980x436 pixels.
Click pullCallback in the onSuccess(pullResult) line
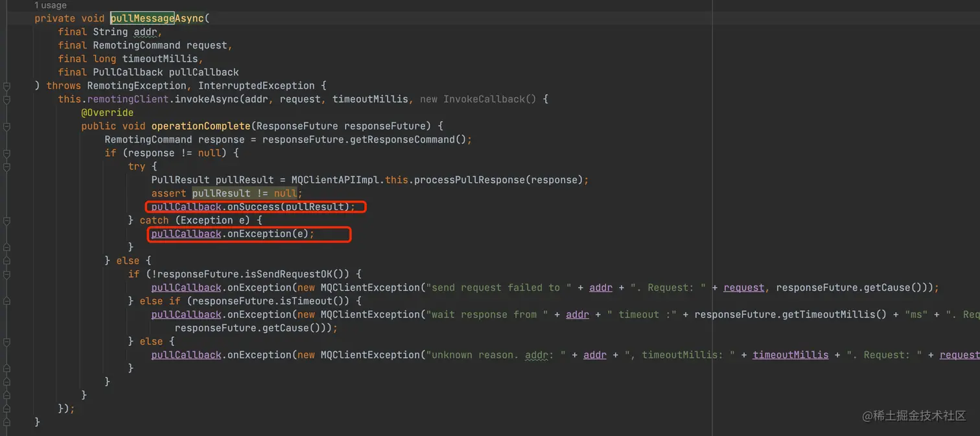pos(187,207)
